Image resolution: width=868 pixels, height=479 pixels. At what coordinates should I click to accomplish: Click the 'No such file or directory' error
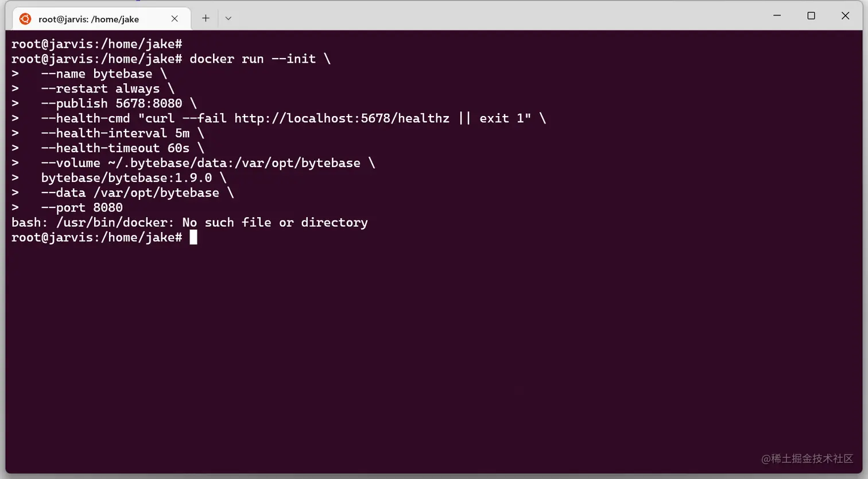[x=274, y=222]
